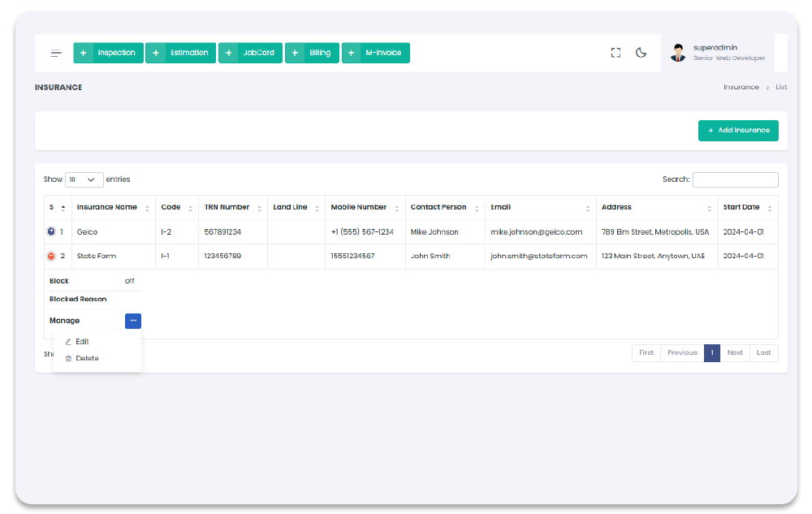Open the JobCard shortcut button
812x514 pixels.
(x=251, y=53)
